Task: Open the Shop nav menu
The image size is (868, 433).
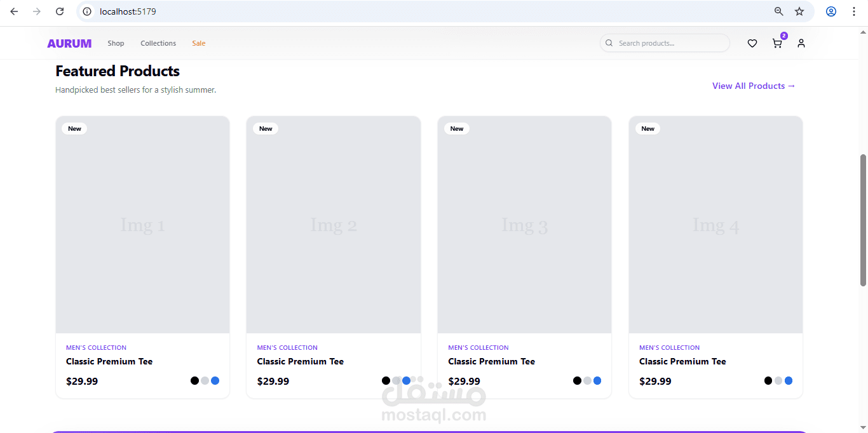Action: coord(116,43)
